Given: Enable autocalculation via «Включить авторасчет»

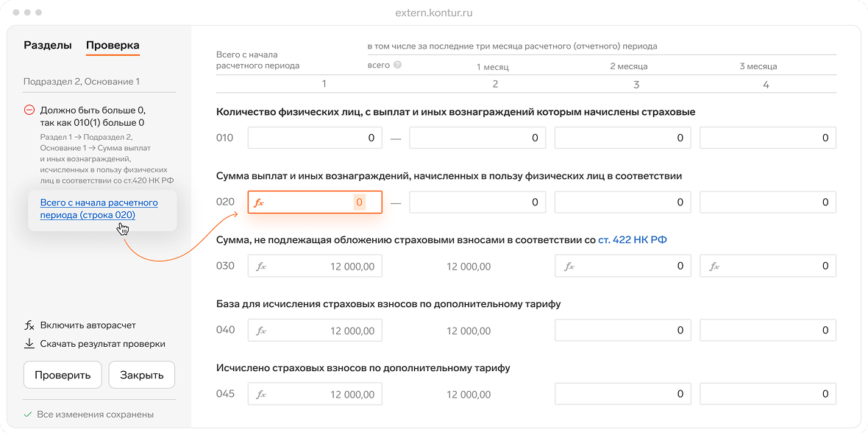Looking at the screenshot, I should tap(88, 325).
